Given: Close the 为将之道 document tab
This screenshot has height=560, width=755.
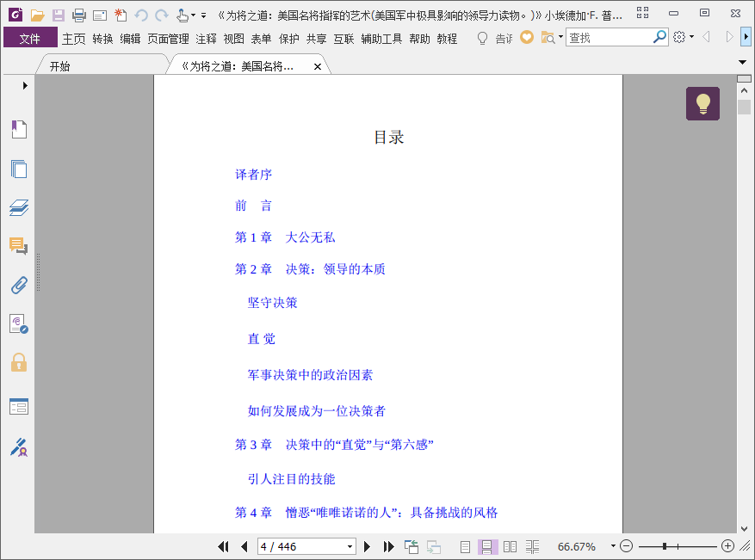Looking at the screenshot, I should tap(318, 67).
